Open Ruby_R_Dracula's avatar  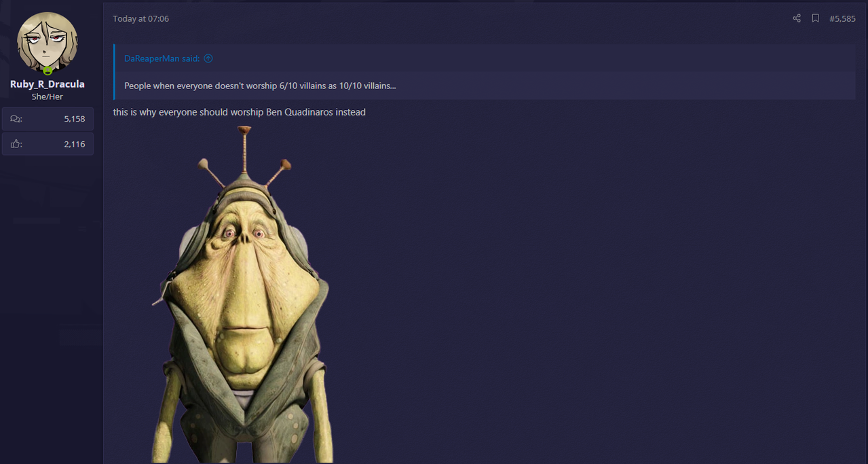tap(48, 42)
